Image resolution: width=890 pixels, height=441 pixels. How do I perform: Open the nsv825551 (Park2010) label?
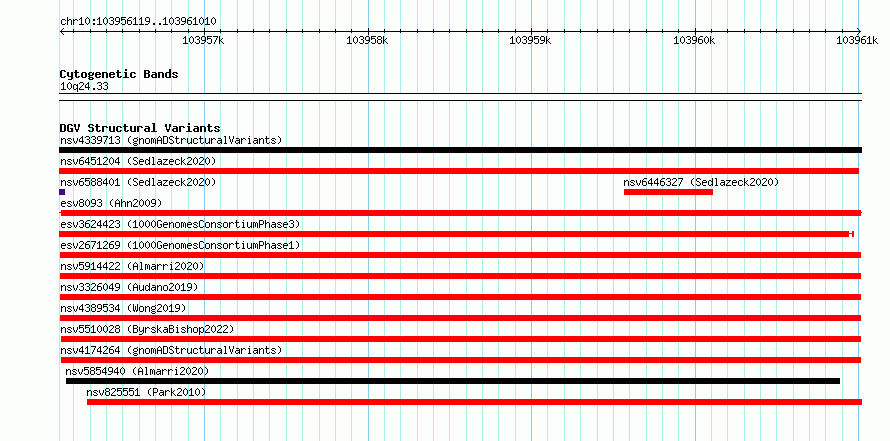tap(146, 392)
